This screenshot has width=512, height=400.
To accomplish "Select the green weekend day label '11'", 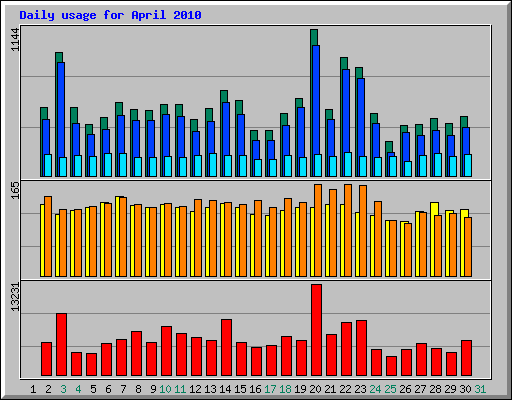I will (180, 389).
